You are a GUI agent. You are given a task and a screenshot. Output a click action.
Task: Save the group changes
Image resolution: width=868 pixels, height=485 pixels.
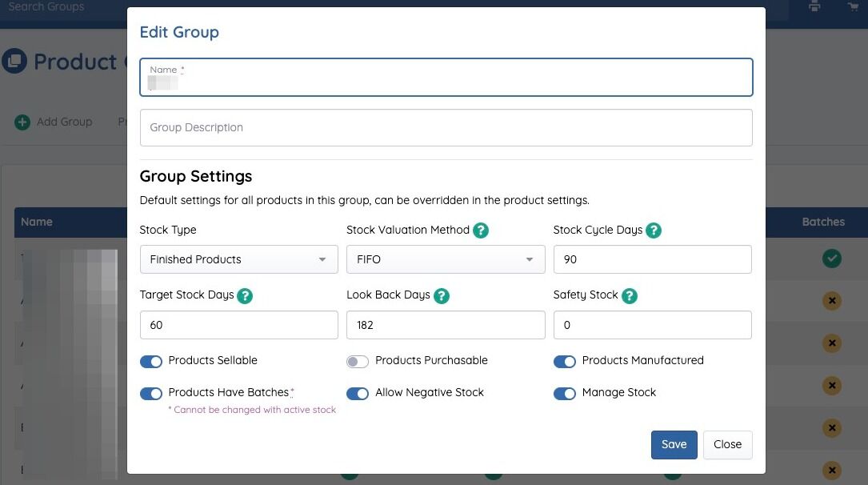pyautogui.click(x=674, y=445)
